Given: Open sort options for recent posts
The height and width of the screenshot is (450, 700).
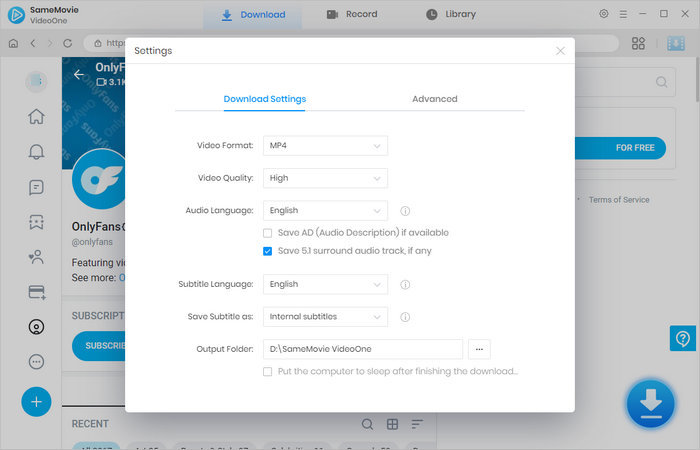Looking at the screenshot, I should tap(417, 424).
